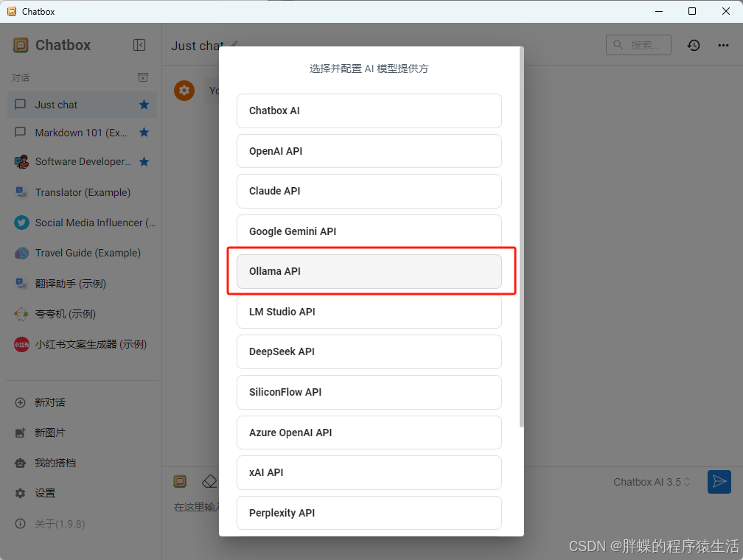
Task: Open Markdown 101 conversation
Action: coord(82,133)
